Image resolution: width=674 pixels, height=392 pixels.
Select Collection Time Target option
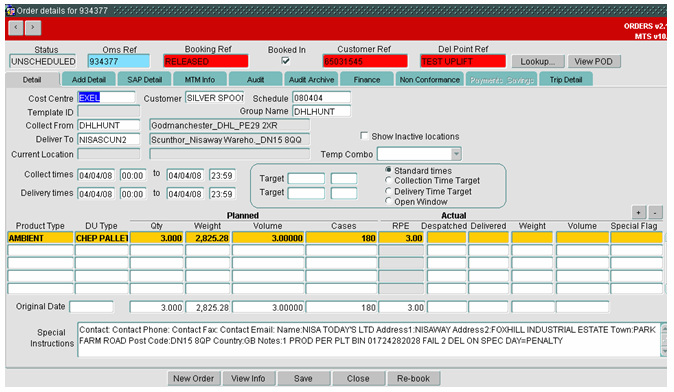(x=389, y=180)
